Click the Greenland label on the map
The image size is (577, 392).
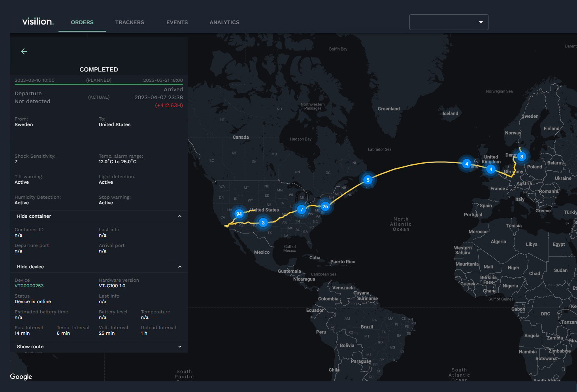click(x=389, y=109)
